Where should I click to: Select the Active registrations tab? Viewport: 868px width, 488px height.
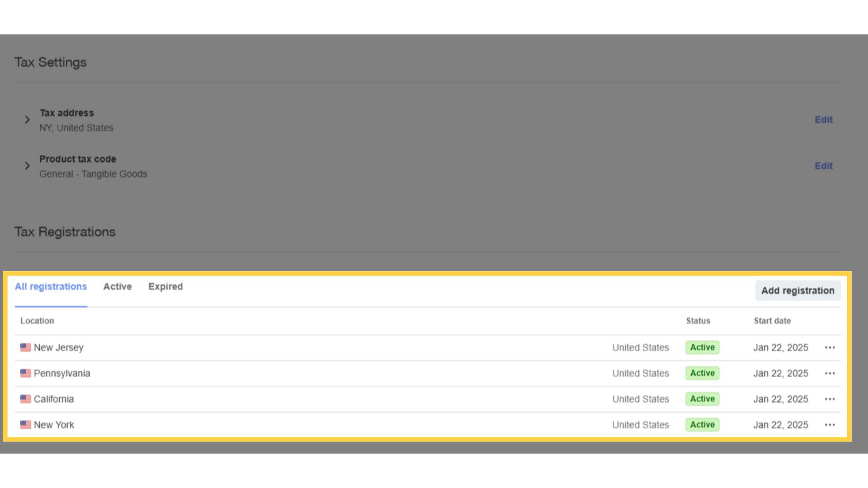(117, 286)
